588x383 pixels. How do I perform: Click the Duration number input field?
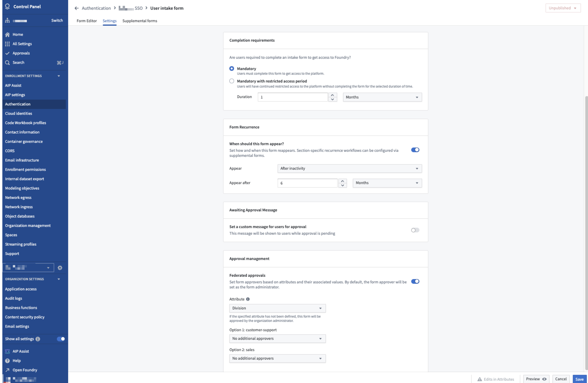pyautogui.click(x=292, y=97)
